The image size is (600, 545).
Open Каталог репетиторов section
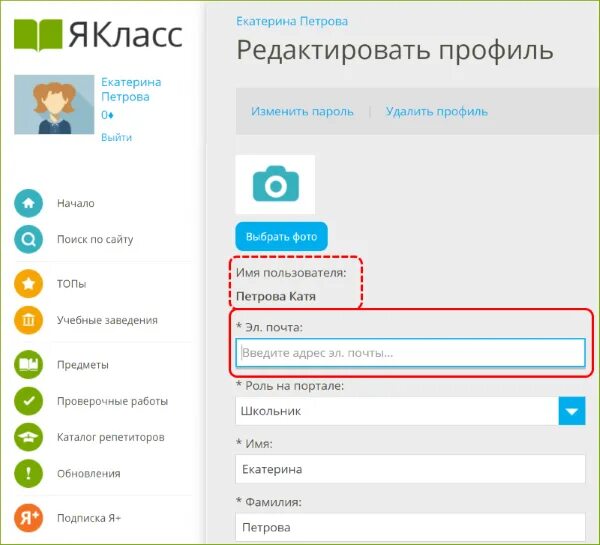click(111, 437)
